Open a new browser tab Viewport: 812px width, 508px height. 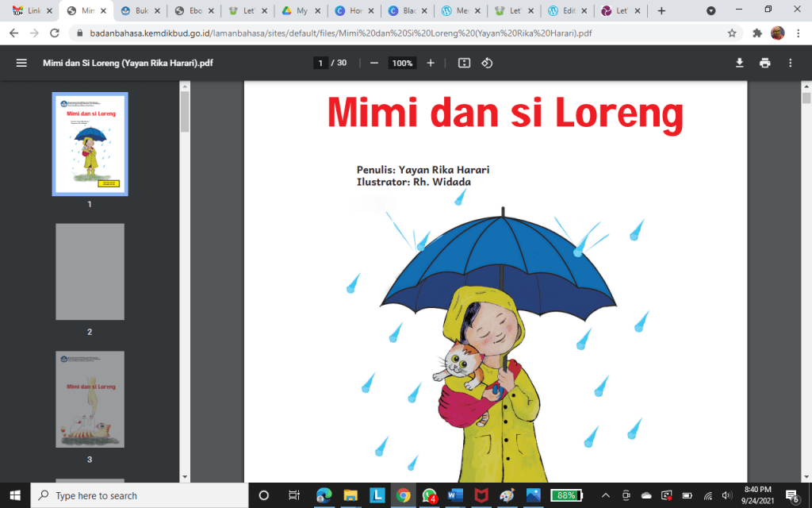661,11
